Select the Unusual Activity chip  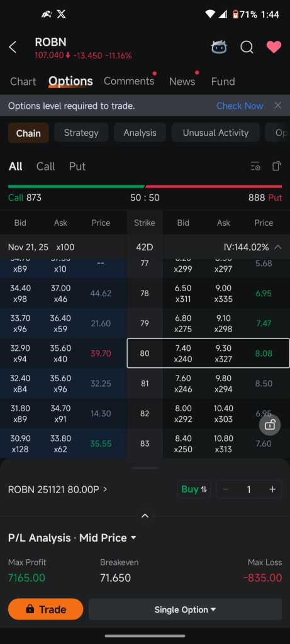pos(216,133)
